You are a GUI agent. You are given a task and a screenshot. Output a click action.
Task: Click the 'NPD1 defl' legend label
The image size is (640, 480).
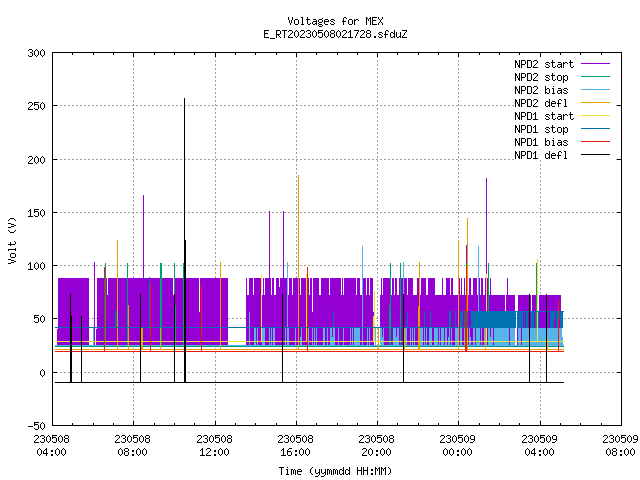(541, 156)
